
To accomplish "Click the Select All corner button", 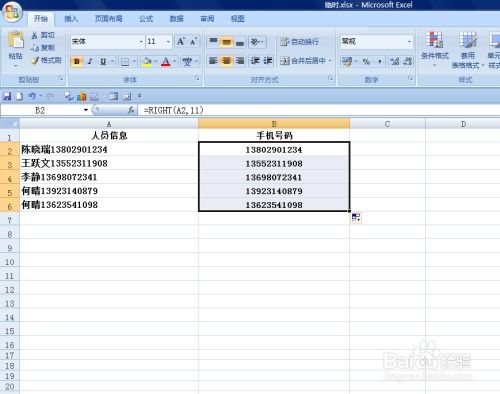I will [10, 124].
